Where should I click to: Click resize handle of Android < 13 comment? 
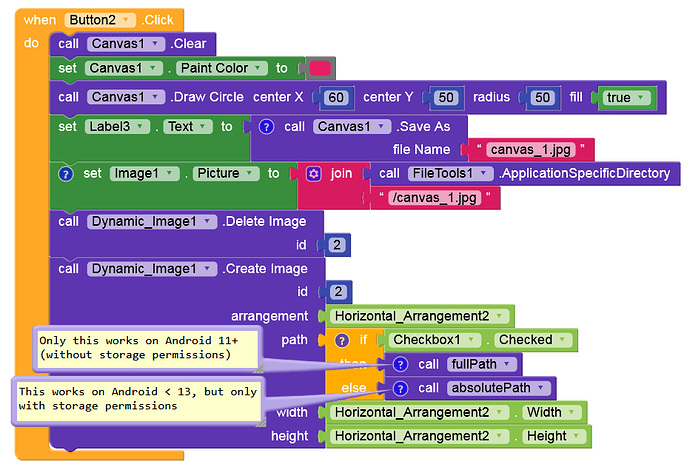261,422
